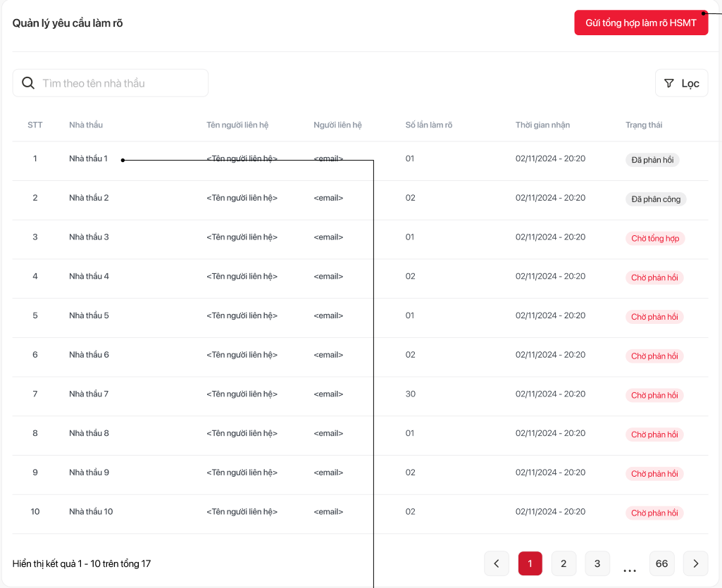Open the Nhà thầu 1 row
Image resolution: width=722 pixels, height=588 pixels.
coord(88,159)
